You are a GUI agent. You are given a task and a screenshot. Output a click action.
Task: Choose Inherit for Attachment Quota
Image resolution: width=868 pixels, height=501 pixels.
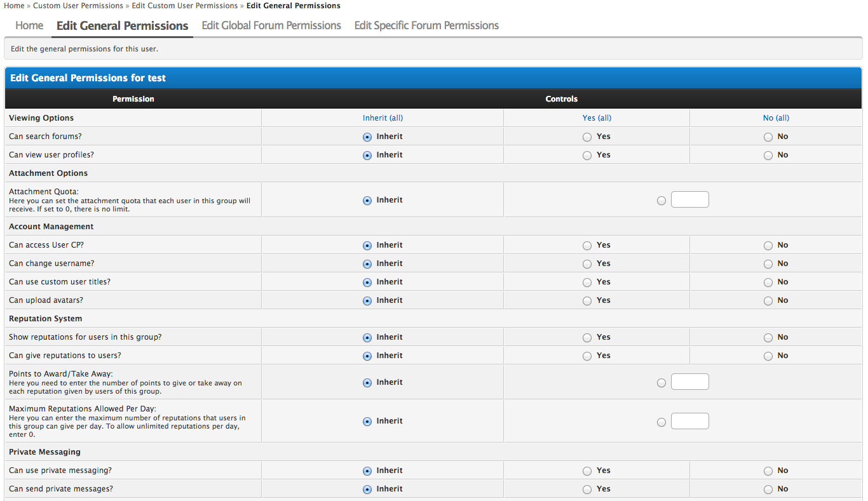coord(367,201)
